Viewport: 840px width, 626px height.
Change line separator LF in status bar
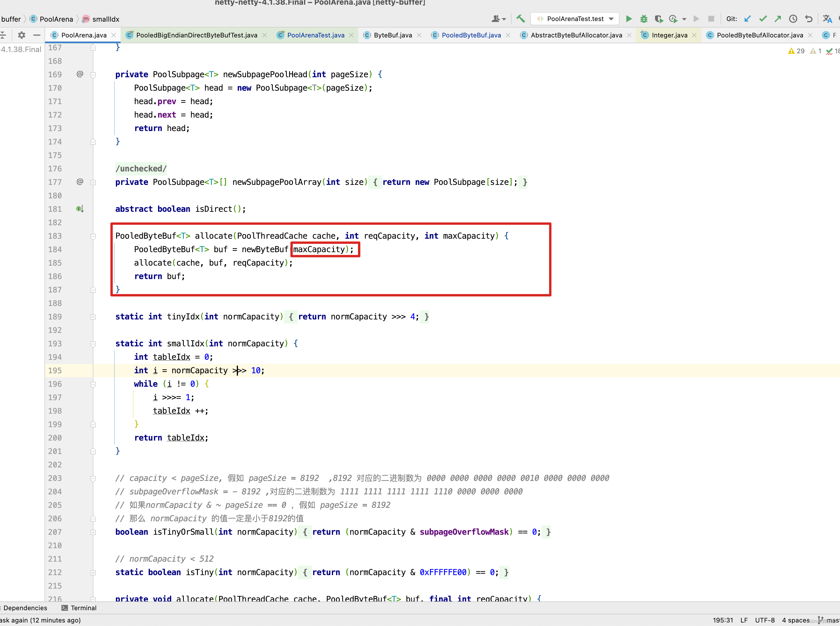tap(744, 620)
